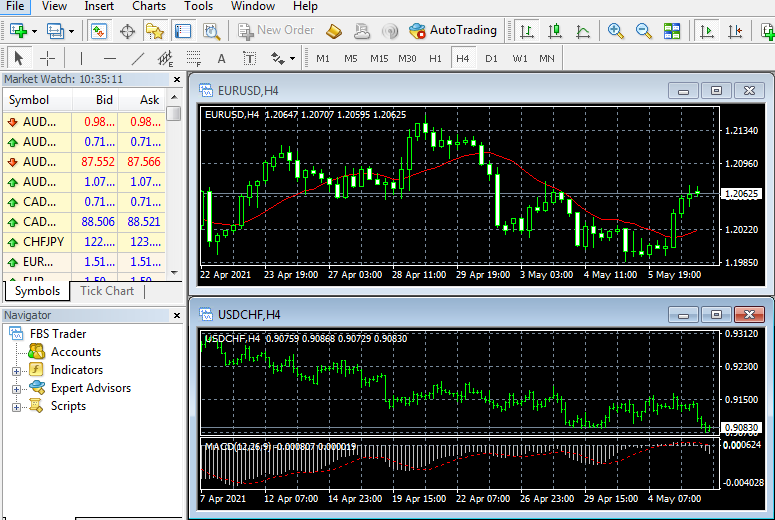Toggle the AutoTrading button
The image size is (775, 520).
tap(453, 31)
